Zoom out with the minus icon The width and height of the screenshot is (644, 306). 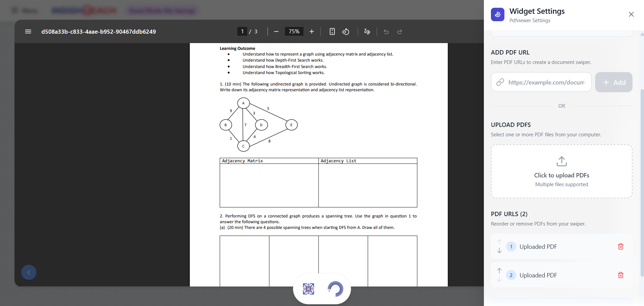coord(276,32)
